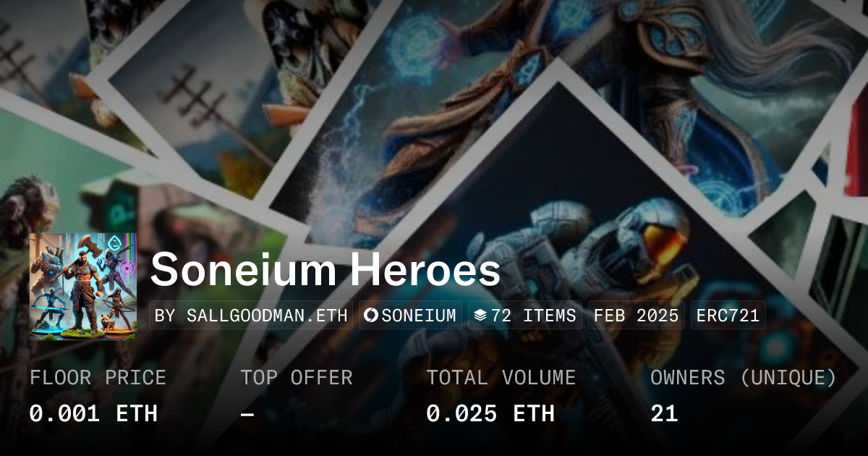The height and width of the screenshot is (456, 868).
Task: Click the FLOOR PRICE label
Action: [98, 378]
